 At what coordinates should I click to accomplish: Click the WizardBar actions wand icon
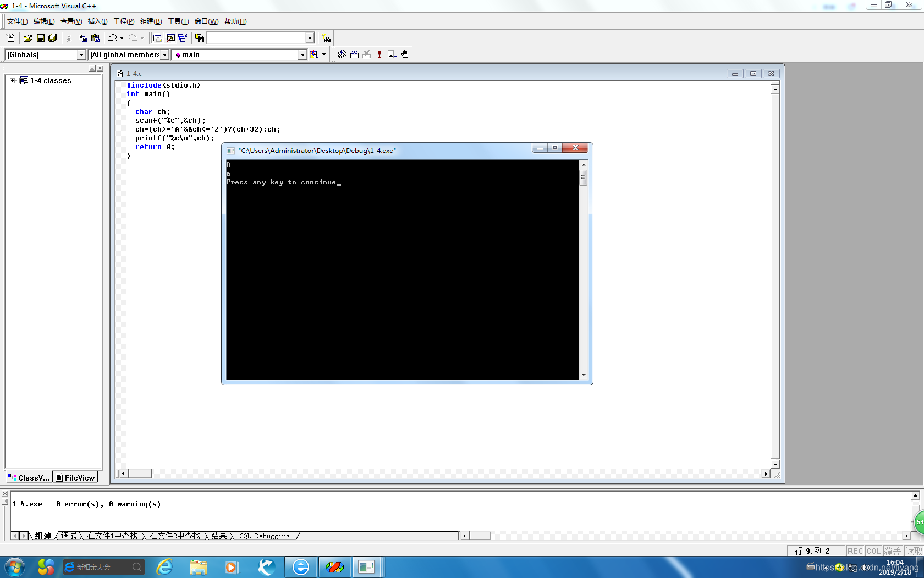pos(314,54)
